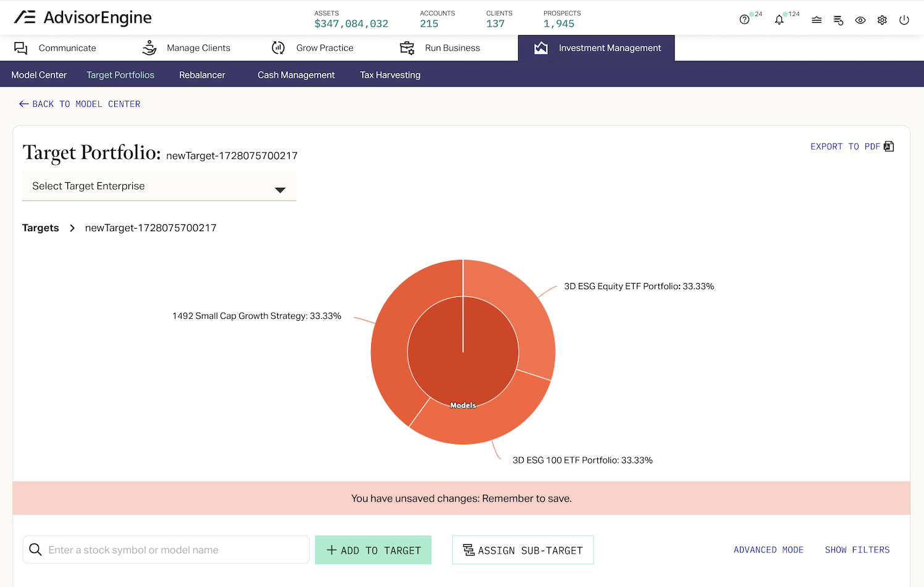Click the Run Business briefcase icon
The width and height of the screenshot is (924, 587).
[x=407, y=48]
